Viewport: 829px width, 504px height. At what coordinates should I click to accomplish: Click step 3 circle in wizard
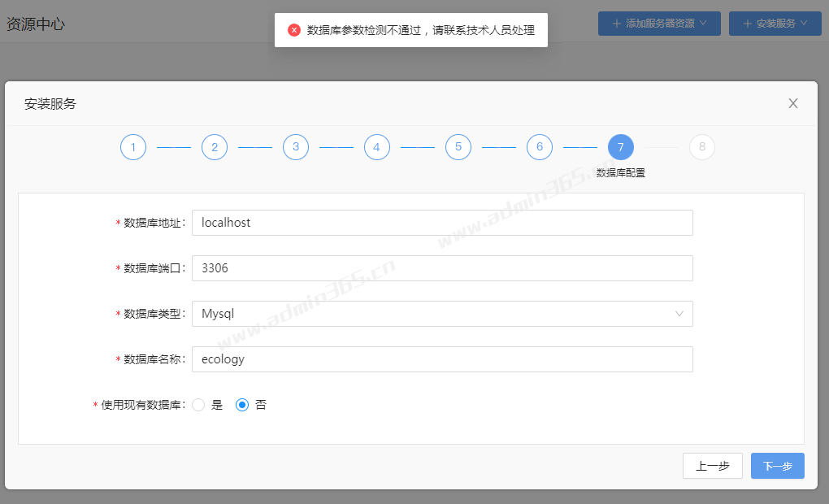pyautogui.click(x=296, y=147)
